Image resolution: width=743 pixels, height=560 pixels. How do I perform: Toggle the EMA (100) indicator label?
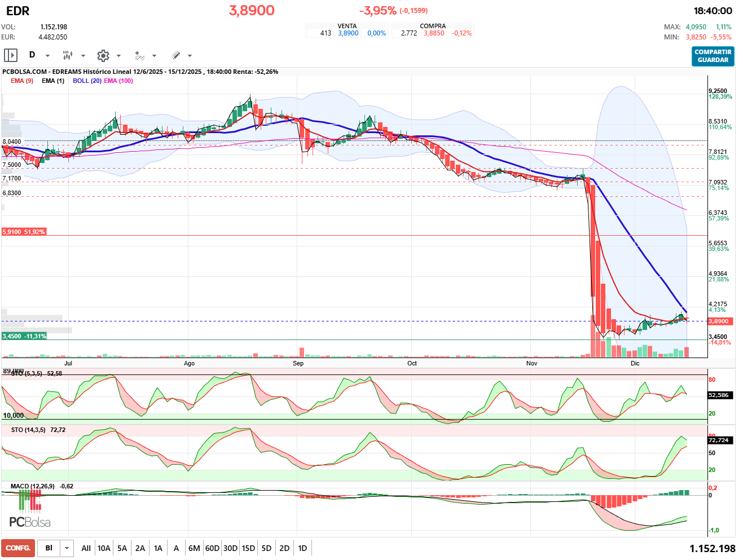pyautogui.click(x=118, y=81)
